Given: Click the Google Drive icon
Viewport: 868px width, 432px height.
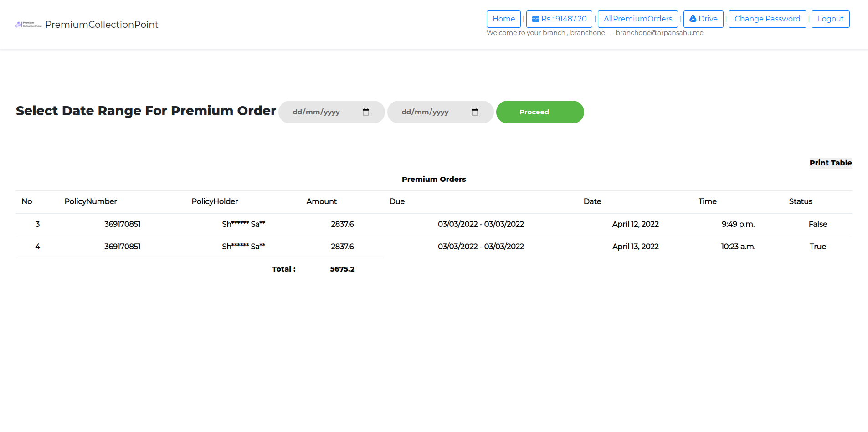Looking at the screenshot, I should 693,19.
